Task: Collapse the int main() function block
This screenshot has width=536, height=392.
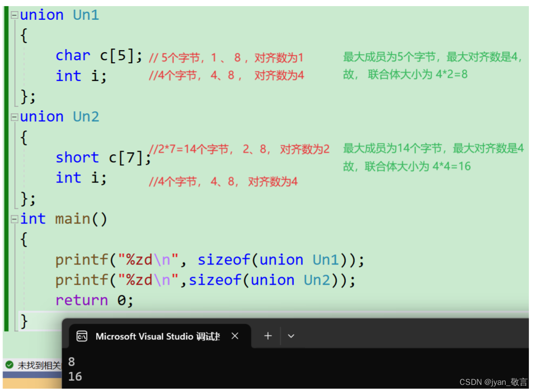Action: click(x=14, y=219)
